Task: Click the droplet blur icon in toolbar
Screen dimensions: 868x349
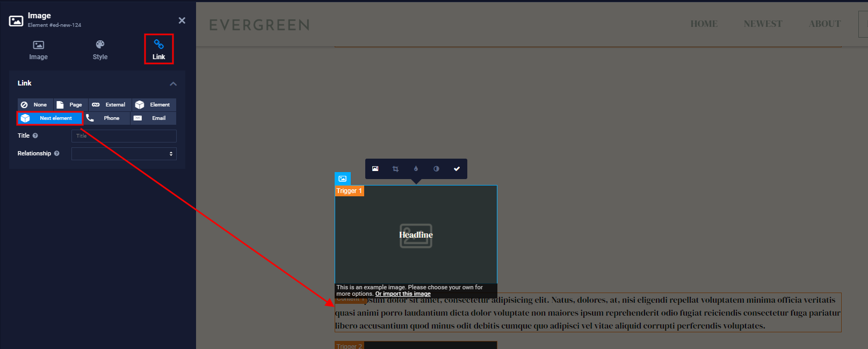Action: [416, 169]
